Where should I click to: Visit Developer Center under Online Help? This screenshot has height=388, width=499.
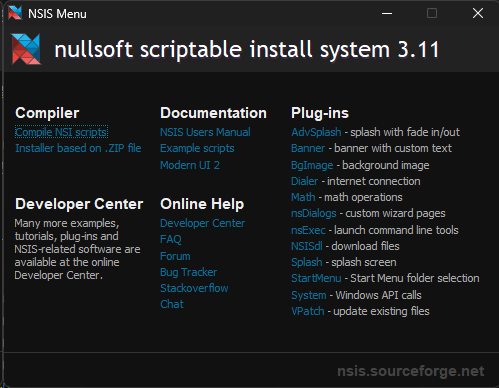[x=202, y=223]
